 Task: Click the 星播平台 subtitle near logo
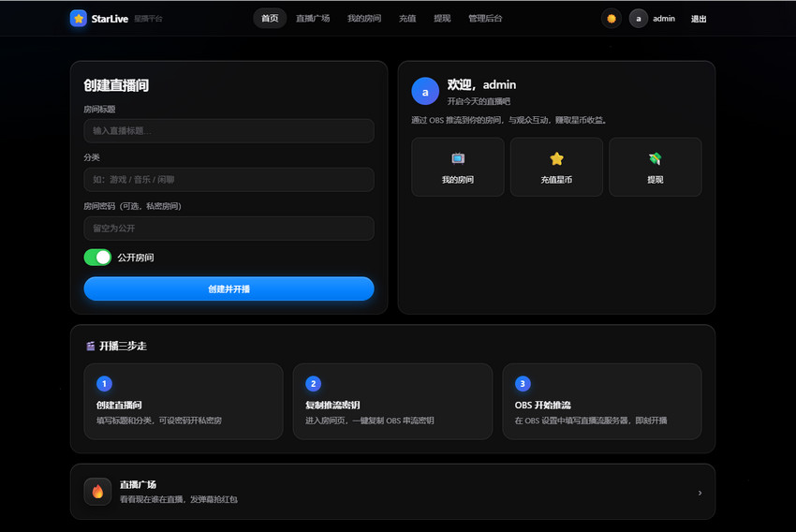tap(148, 19)
